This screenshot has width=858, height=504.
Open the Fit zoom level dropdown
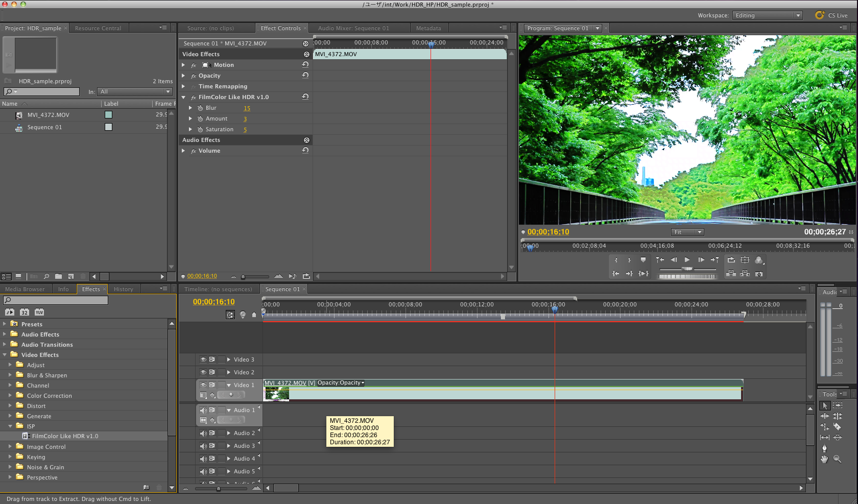[687, 232]
